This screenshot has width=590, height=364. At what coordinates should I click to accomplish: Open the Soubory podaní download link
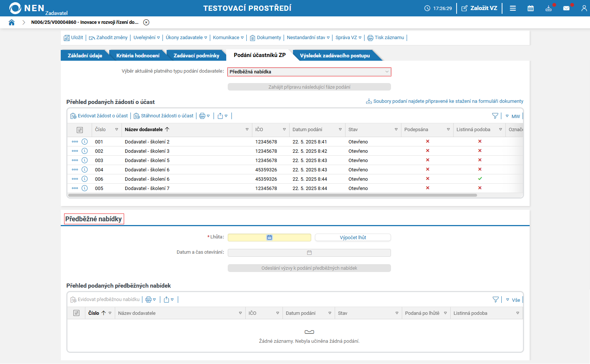(445, 101)
